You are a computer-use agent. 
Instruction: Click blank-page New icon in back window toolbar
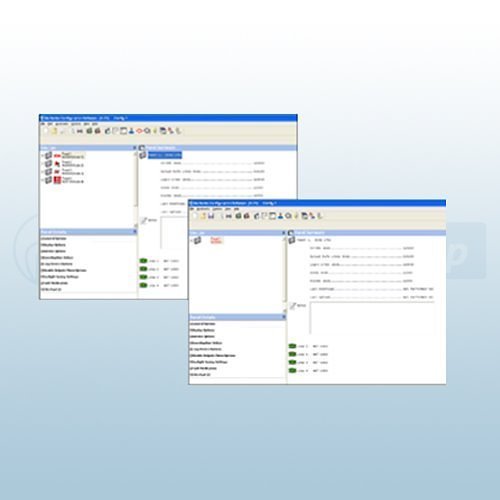click(x=46, y=131)
